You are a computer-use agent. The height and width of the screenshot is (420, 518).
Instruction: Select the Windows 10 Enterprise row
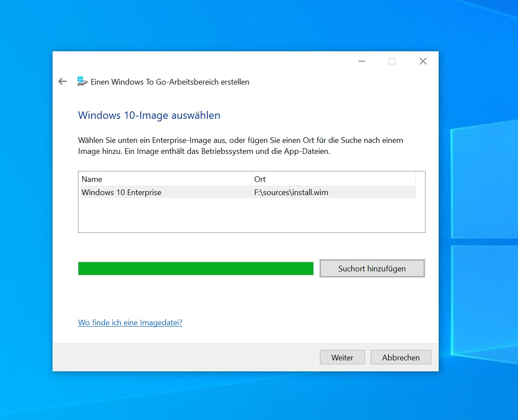pos(248,192)
